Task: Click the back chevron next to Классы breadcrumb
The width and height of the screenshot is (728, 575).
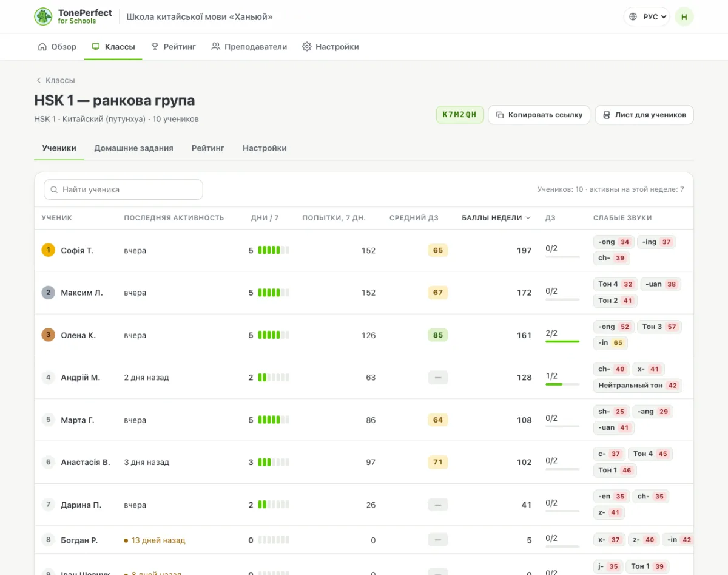Action: pyautogui.click(x=38, y=80)
